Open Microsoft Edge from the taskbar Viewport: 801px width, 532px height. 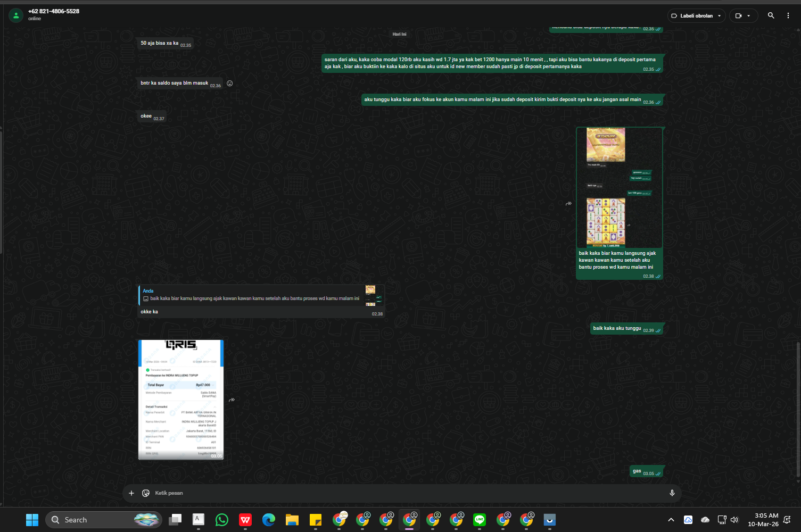click(x=269, y=520)
